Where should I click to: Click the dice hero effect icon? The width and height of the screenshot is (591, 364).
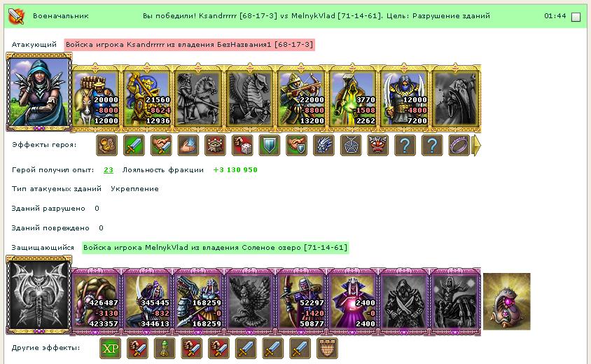click(242, 146)
